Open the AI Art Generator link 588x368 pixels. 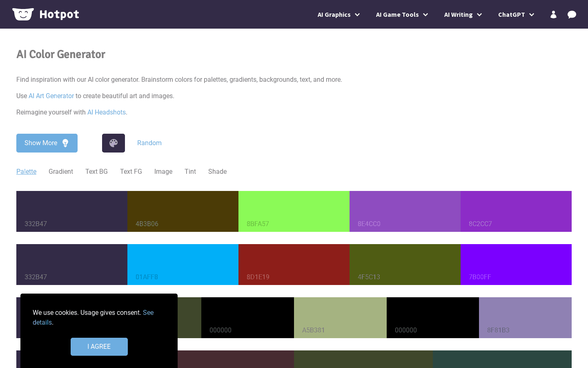coord(51,96)
